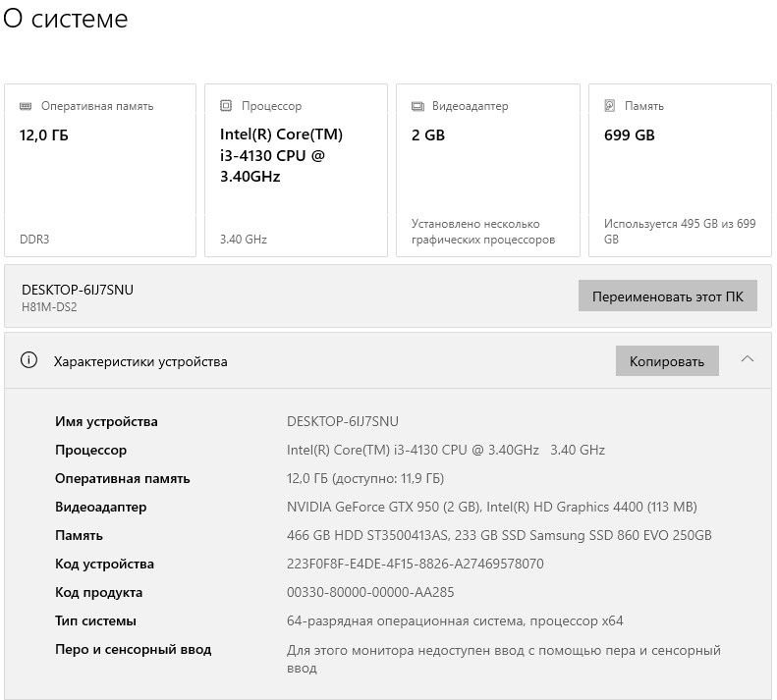This screenshot has width=777, height=700.
Task: Click Используется 495 GB из 699 GB text
Action: 680,232
